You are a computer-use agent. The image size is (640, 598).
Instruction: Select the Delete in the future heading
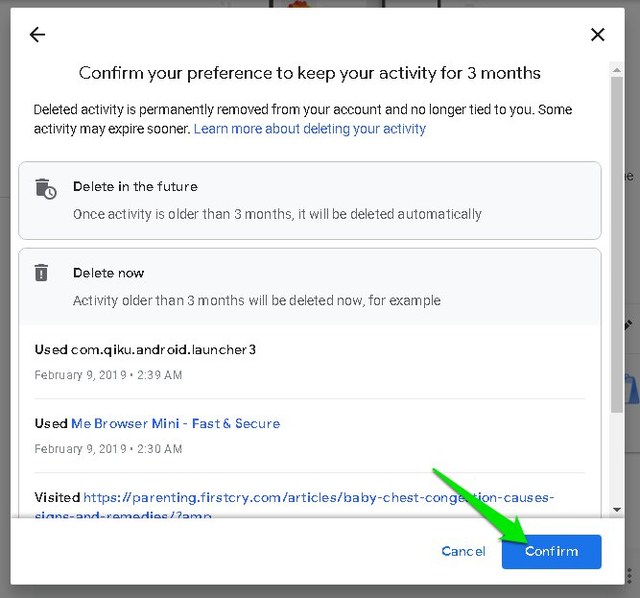[135, 187]
